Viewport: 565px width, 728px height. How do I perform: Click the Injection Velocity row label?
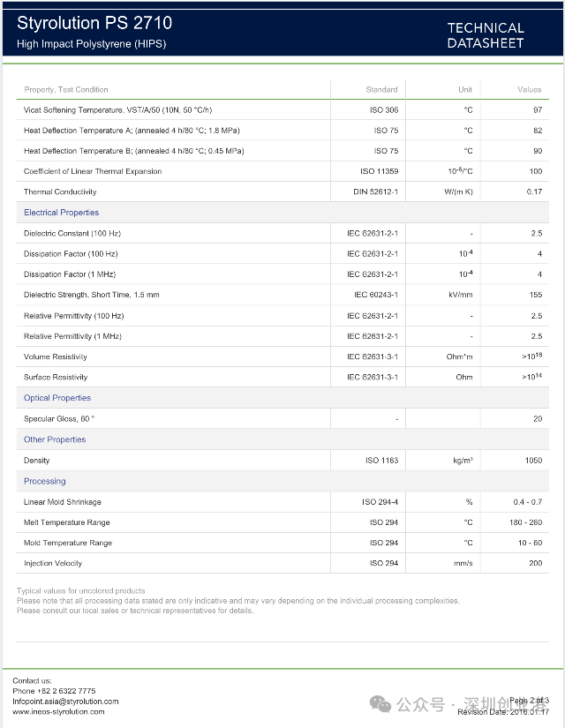coord(53,563)
